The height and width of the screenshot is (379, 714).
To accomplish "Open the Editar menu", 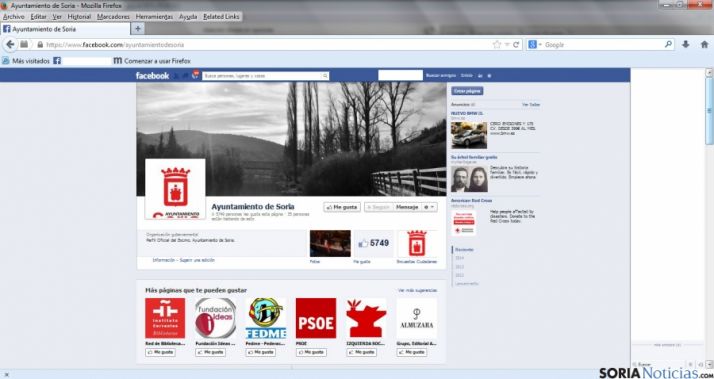I will coord(39,16).
